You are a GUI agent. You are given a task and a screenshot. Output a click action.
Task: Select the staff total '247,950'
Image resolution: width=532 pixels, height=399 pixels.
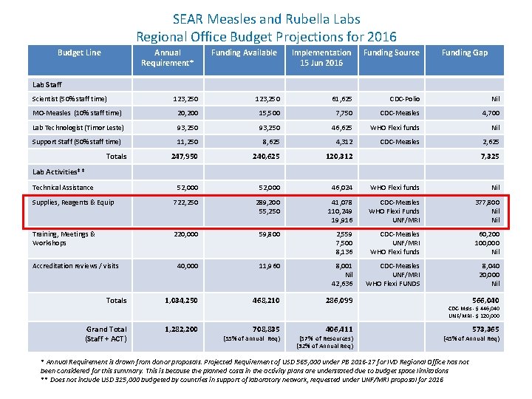(184, 157)
